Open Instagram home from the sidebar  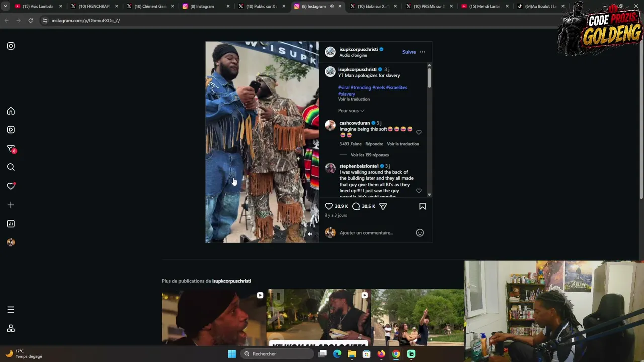tap(11, 111)
